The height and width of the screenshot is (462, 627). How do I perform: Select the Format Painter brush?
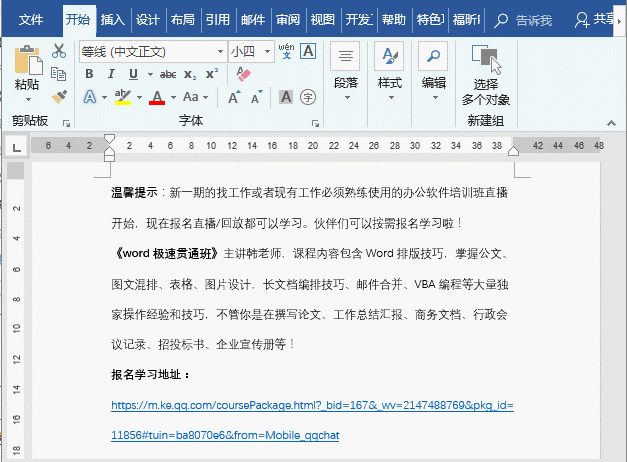coord(59,97)
